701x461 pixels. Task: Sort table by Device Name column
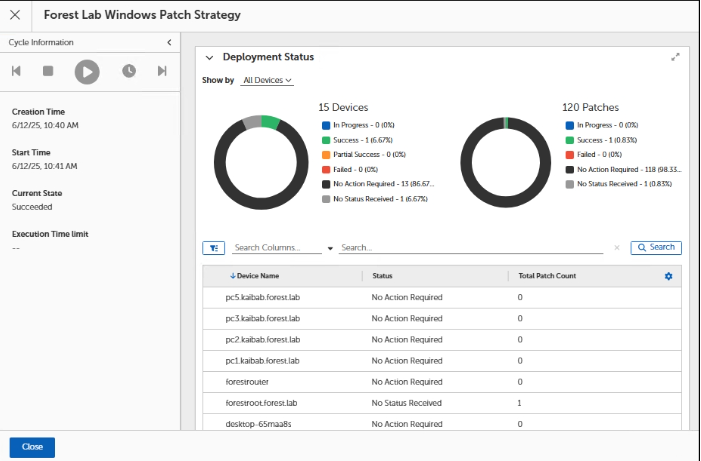coord(259,276)
